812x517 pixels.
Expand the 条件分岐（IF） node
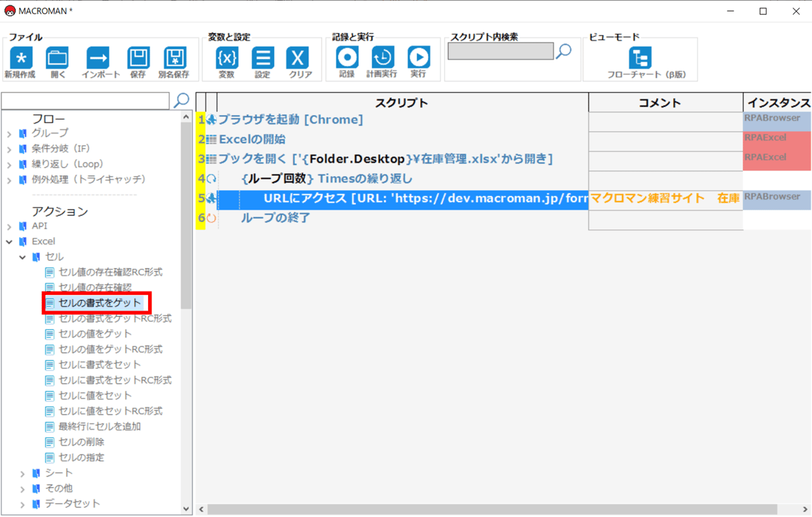pyautogui.click(x=9, y=149)
